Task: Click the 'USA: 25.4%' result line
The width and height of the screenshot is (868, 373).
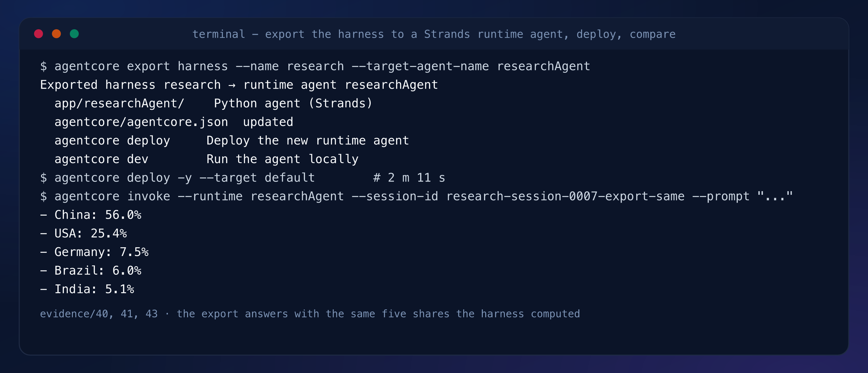Action: tap(83, 233)
